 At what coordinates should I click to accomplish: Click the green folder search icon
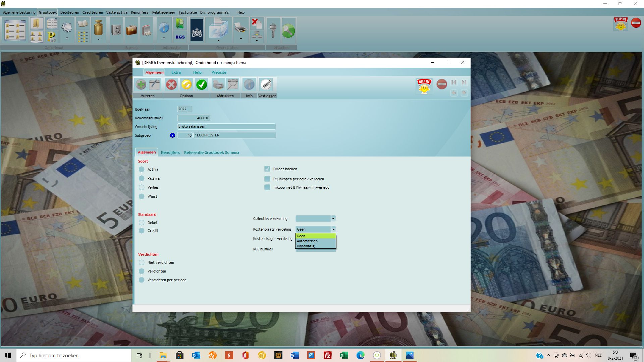click(180, 24)
